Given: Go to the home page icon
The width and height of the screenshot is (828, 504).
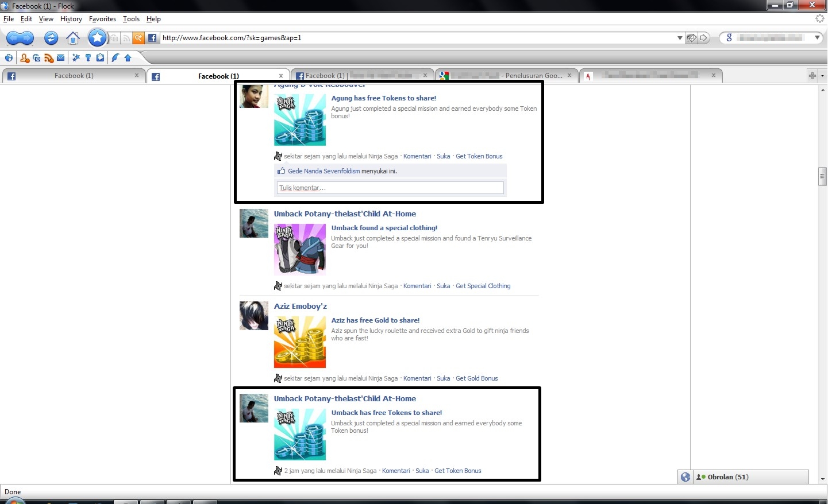Looking at the screenshot, I should [x=73, y=38].
